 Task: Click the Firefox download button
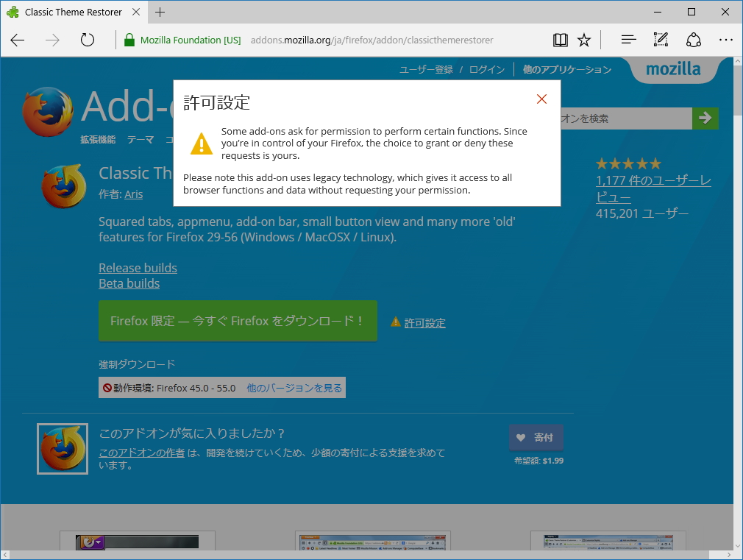(238, 321)
